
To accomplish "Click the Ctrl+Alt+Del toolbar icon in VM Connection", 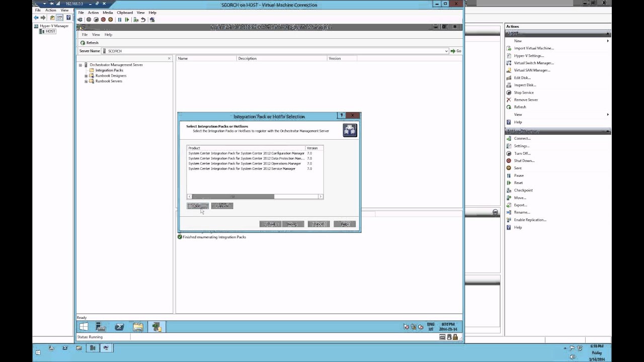I will [80, 20].
